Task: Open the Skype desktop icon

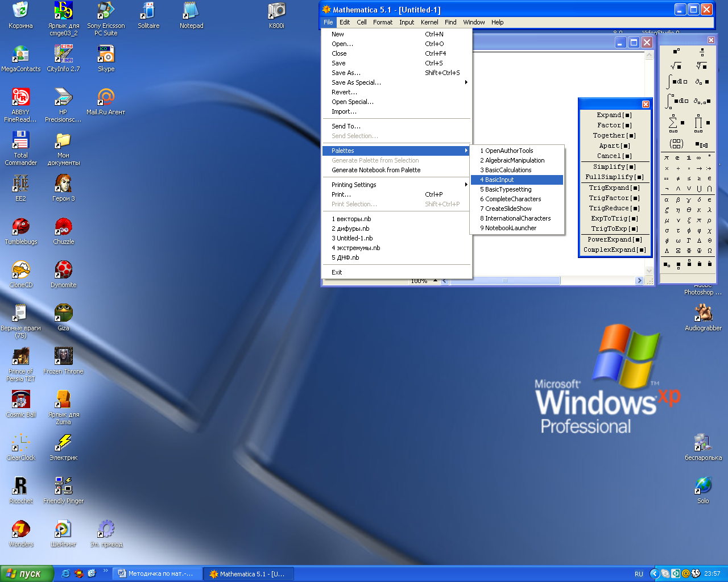Action: [106, 59]
